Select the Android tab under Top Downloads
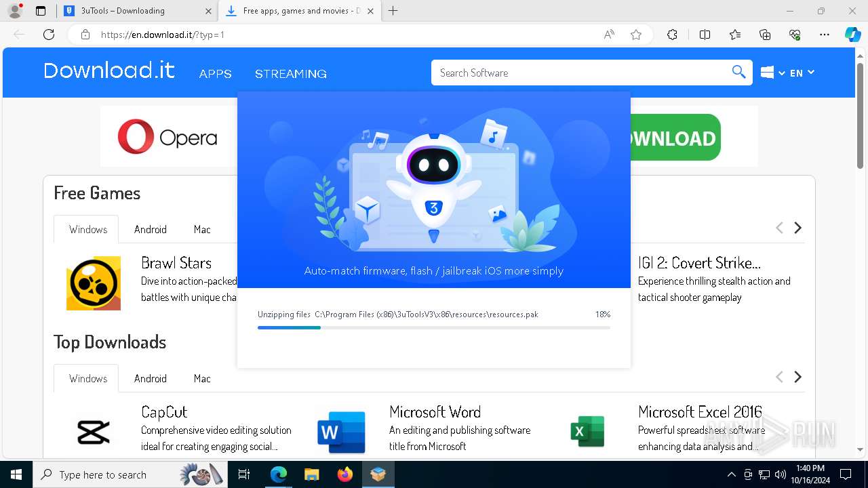868x488 pixels. click(x=151, y=378)
